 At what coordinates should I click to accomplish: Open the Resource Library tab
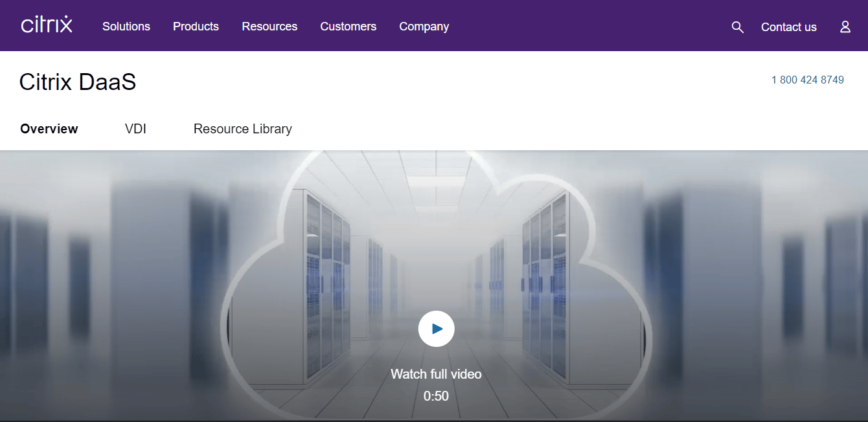click(242, 129)
